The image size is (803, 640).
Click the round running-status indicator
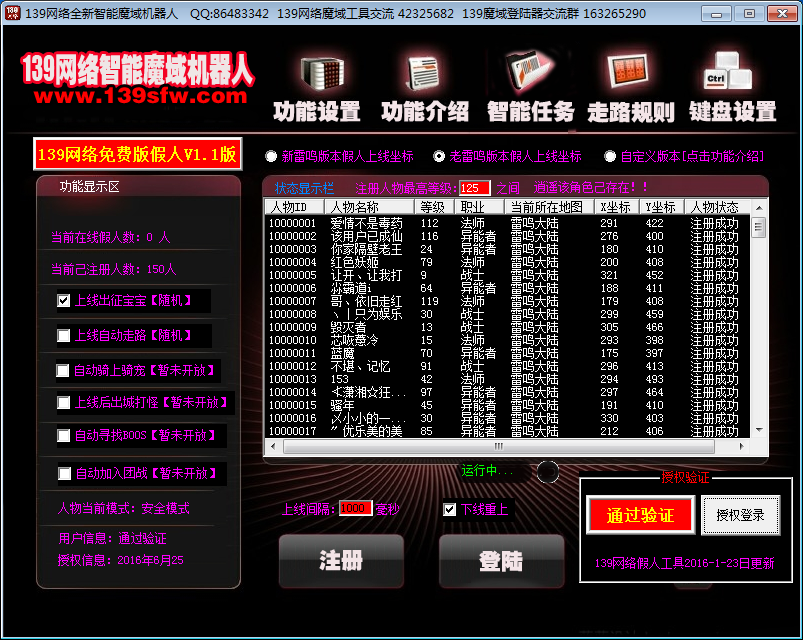(x=547, y=471)
